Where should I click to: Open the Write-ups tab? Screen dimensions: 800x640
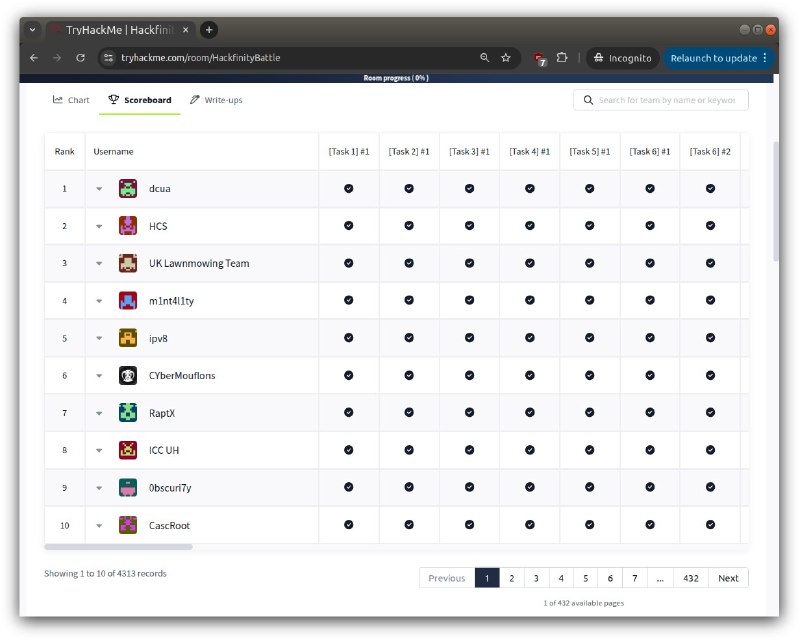(x=216, y=100)
